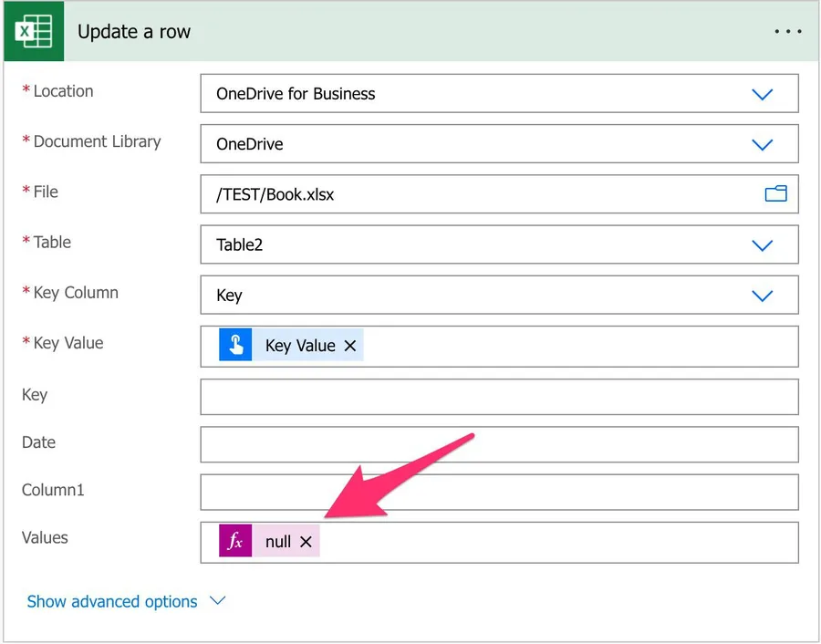Image resolution: width=821 pixels, height=644 pixels.
Task: Show advanced options link
Action: click(x=112, y=601)
